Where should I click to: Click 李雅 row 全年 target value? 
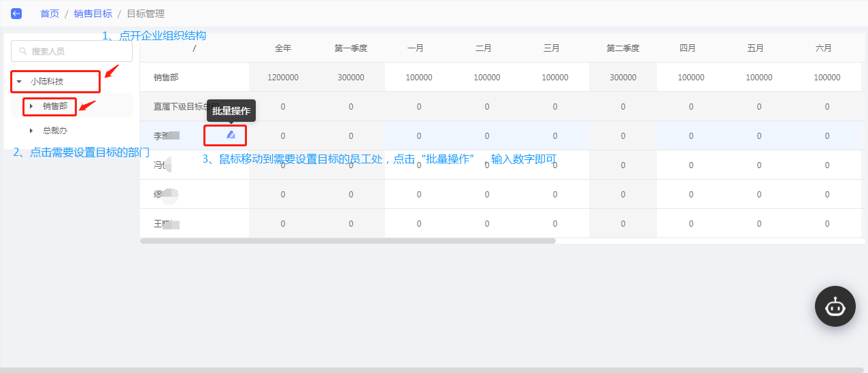click(283, 136)
